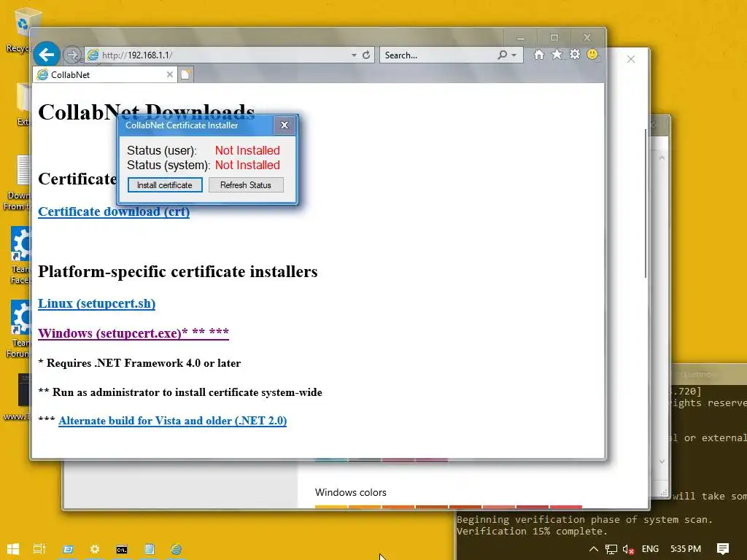The width and height of the screenshot is (747, 560).
Task: Open Alternate build for Vista and older link
Action: [172, 421]
